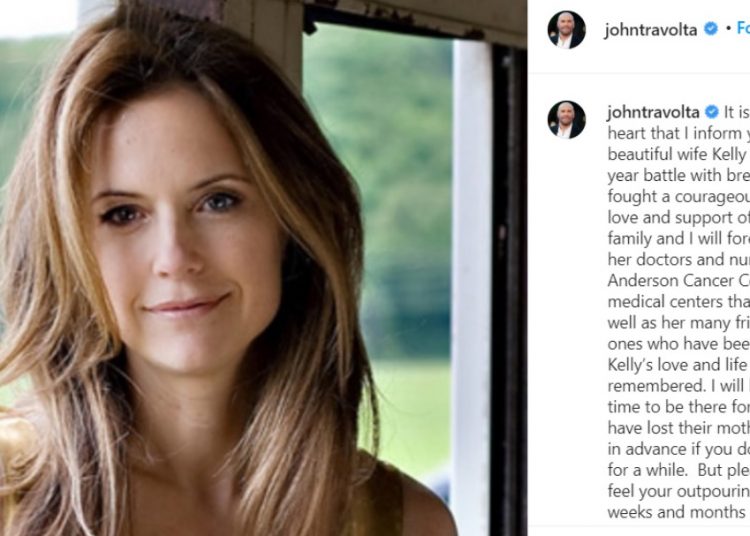This screenshot has height=536, width=750.
Task: Open johntravolta username link in header
Action: pos(651,30)
